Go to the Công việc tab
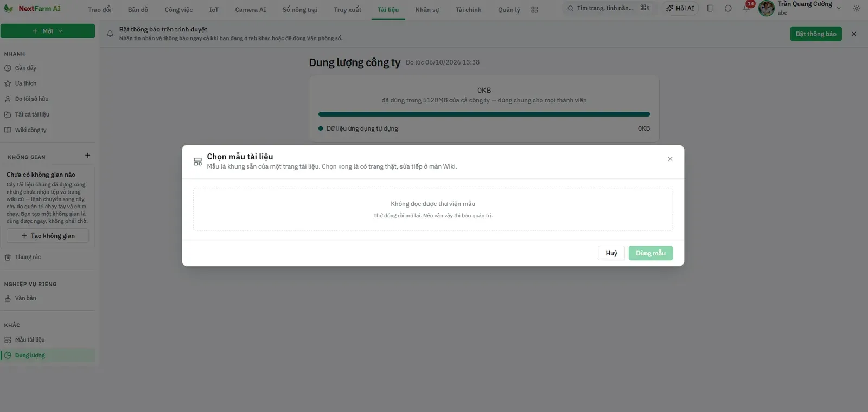 pyautogui.click(x=178, y=10)
